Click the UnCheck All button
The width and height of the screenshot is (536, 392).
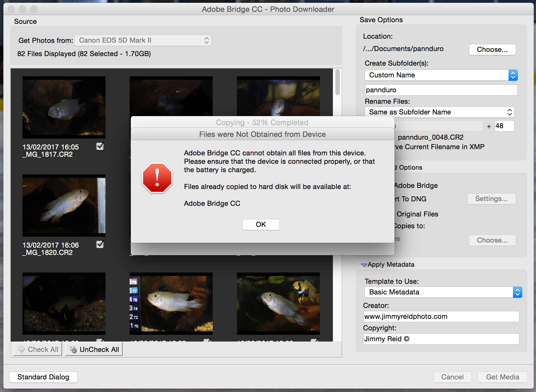click(x=94, y=349)
